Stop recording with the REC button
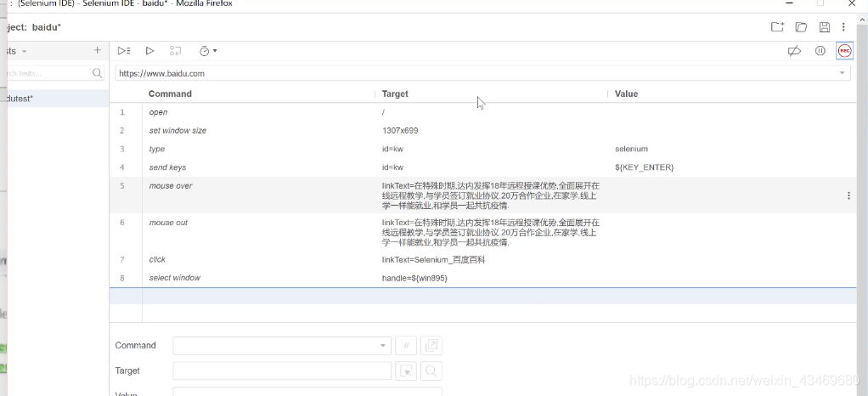Viewport: 868px width, 396px height. (845, 51)
